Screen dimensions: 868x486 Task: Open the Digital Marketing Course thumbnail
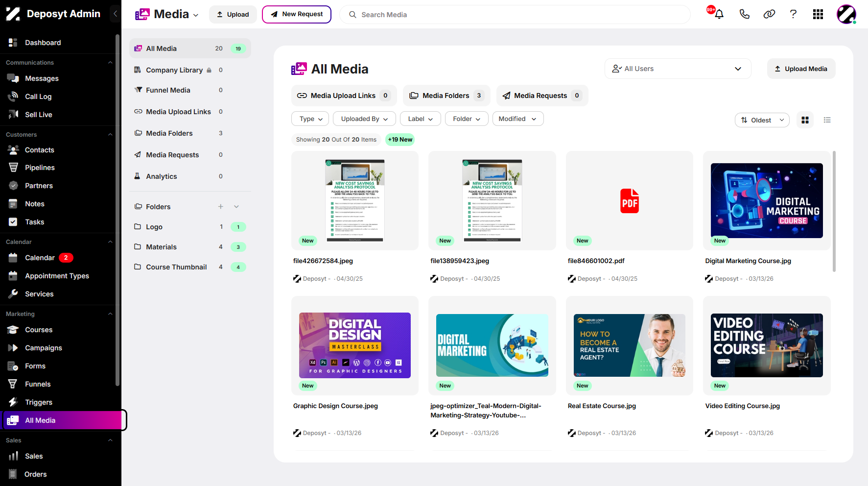767,200
